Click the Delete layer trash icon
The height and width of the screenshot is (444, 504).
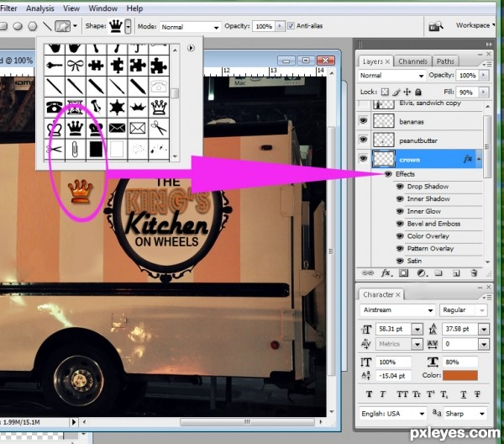[x=474, y=273]
